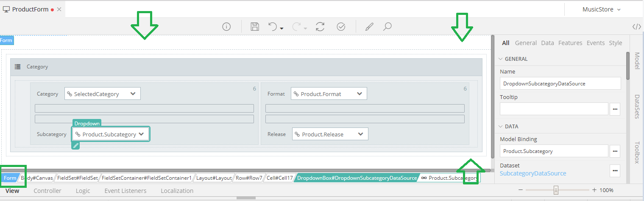Select Body#Canvas breadcrumb
Image resolution: width=644 pixels, height=201 pixels.
[x=37, y=178]
